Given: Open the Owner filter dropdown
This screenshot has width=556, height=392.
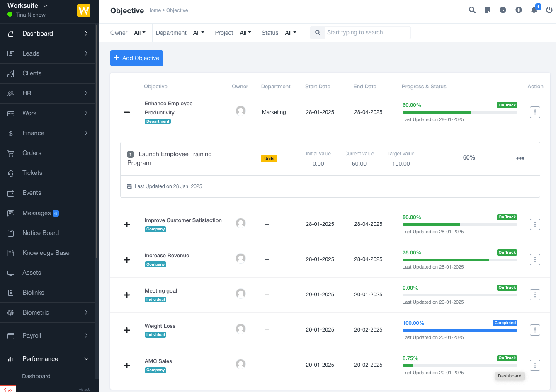Looking at the screenshot, I should pos(140,33).
